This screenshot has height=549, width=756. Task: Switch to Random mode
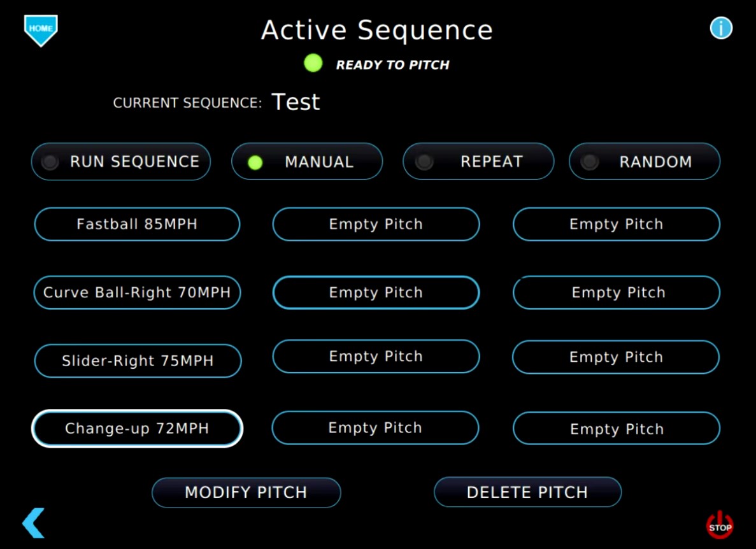645,162
